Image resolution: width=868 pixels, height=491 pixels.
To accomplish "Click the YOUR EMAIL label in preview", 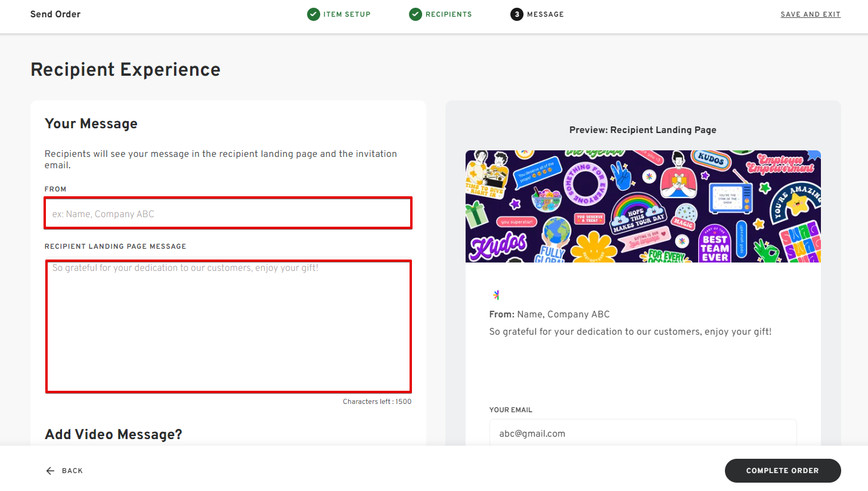I will pyautogui.click(x=511, y=410).
